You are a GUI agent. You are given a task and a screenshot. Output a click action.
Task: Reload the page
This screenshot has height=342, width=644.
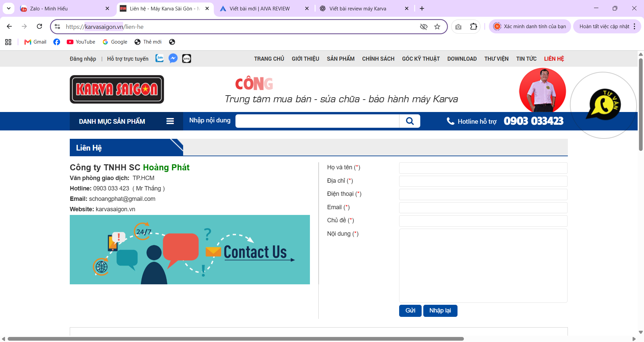point(39,26)
